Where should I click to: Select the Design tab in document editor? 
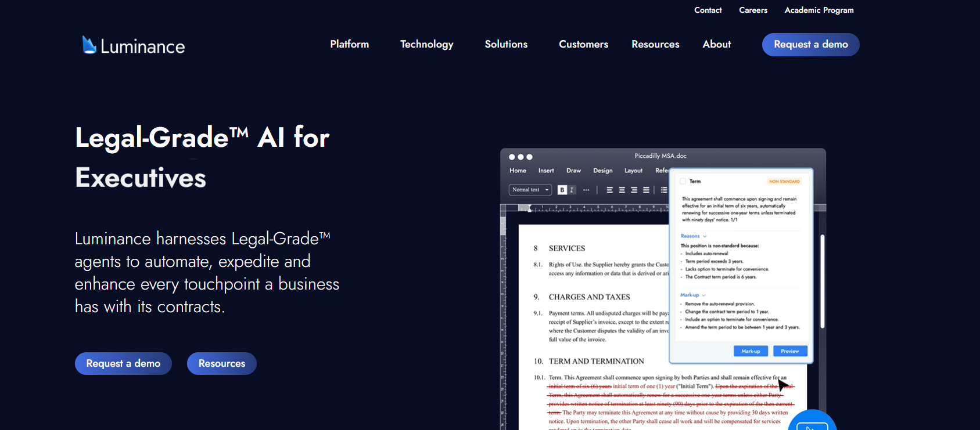coord(603,171)
